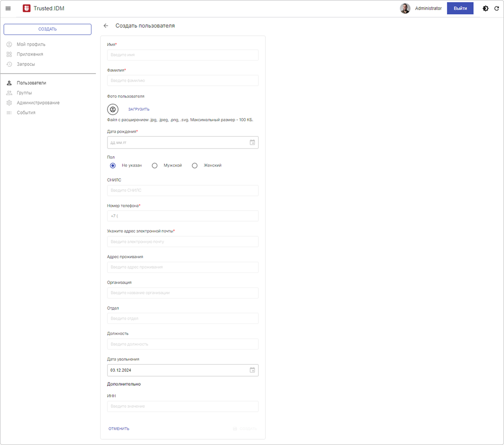Image resolution: width=504 pixels, height=445 pixels.
Task: Click the Фото пользователя label
Action: (x=126, y=96)
